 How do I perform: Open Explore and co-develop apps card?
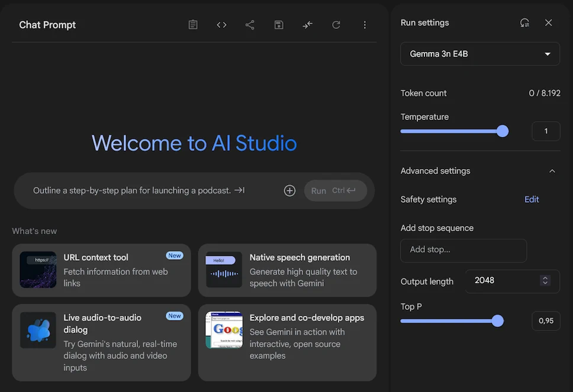point(287,342)
